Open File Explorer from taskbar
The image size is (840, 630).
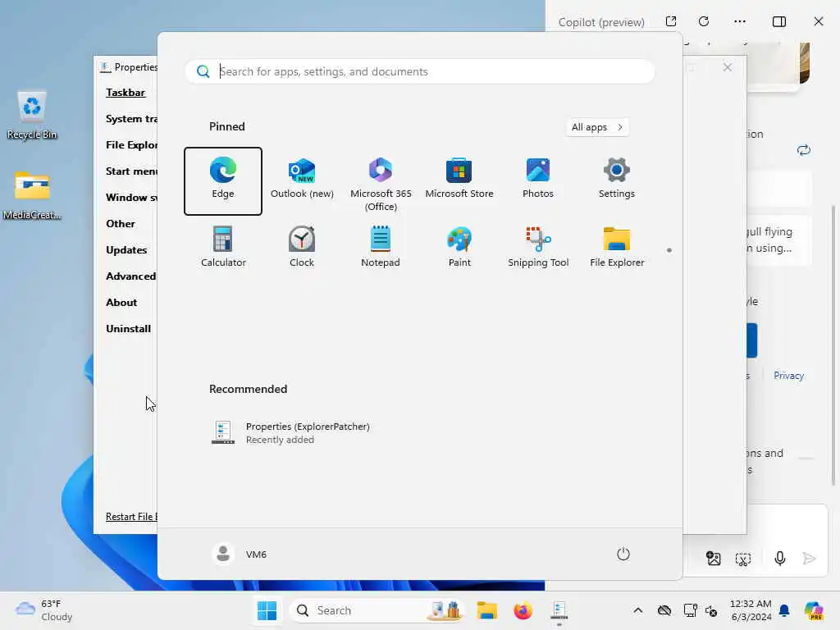487,610
